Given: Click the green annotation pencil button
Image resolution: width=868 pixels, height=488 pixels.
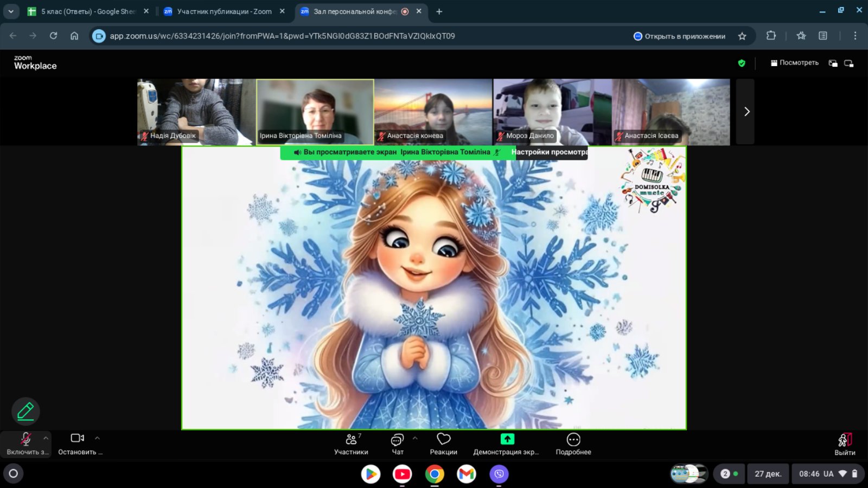Looking at the screenshot, I should point(25,411).
